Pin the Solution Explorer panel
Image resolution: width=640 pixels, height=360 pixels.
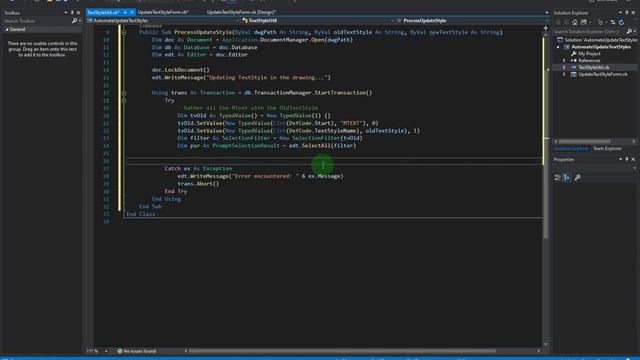click(x=627, y=13)
